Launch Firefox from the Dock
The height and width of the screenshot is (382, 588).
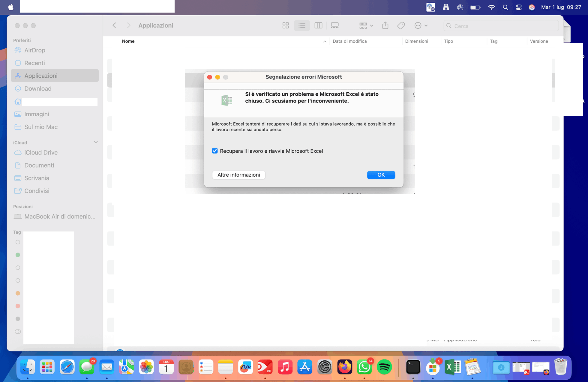click(x=344, y=367)
